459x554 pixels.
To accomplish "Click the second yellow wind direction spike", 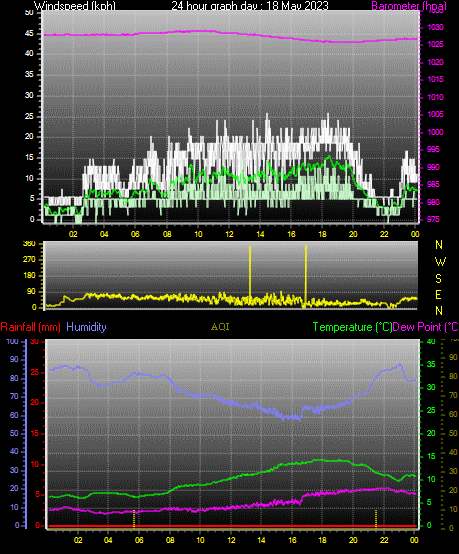I will point(306,275).
